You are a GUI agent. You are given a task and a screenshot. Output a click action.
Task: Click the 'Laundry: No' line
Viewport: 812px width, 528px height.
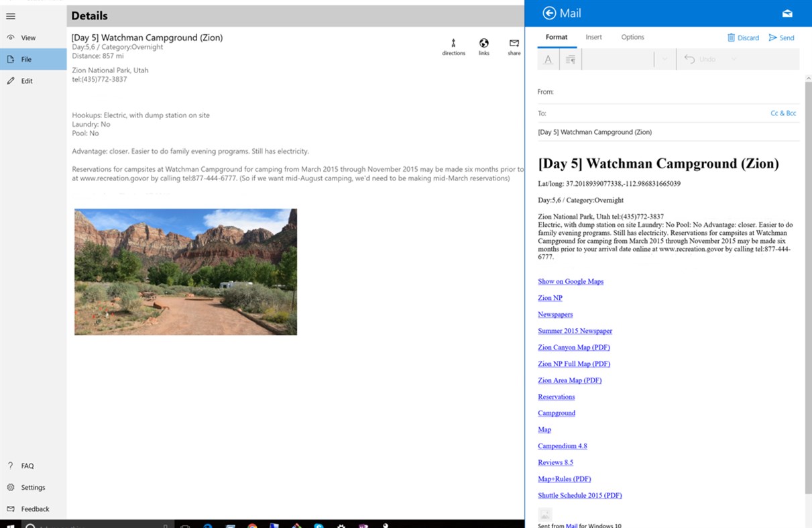91,124
